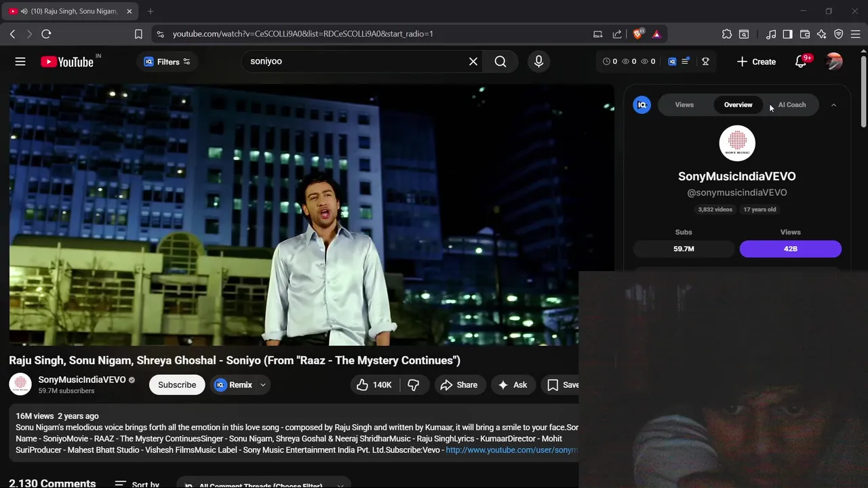
Task: Click the 3,832 videos badge
Action: [715, 209]
